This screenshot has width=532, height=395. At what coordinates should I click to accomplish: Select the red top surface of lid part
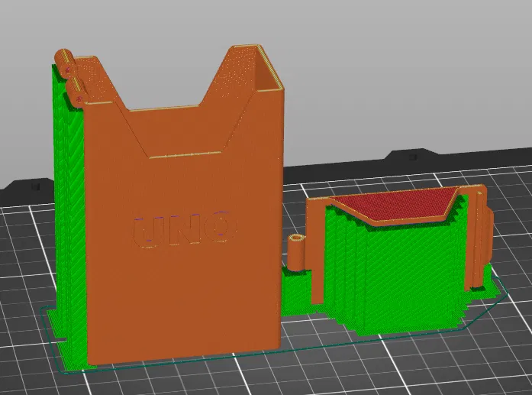point(395,204)
